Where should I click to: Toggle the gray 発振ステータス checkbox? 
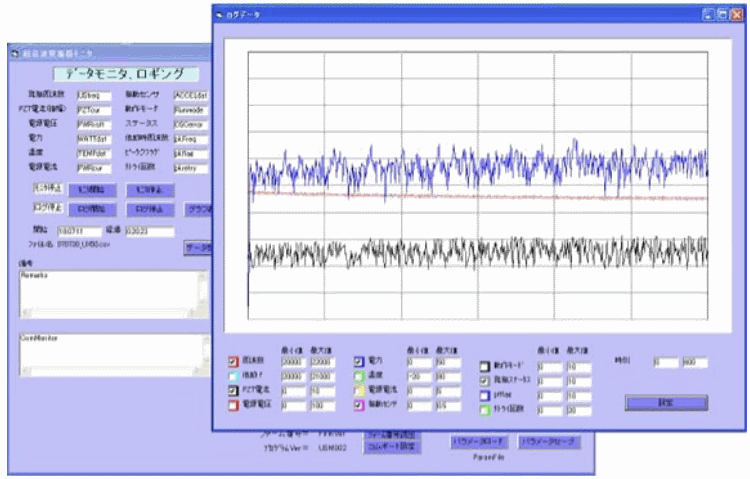(x=485, y=381)
